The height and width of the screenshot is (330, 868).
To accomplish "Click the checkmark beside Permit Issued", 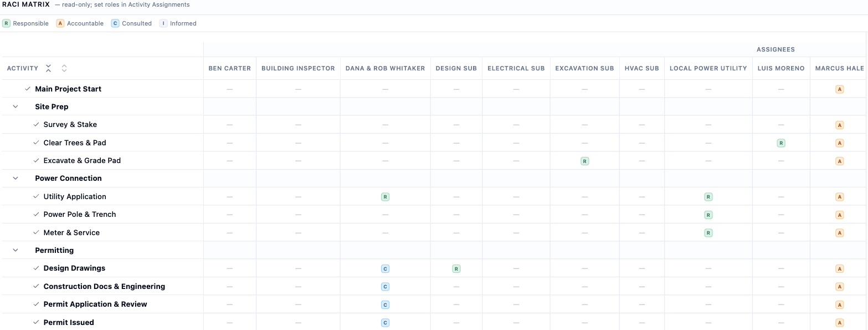I will (36, 322).
